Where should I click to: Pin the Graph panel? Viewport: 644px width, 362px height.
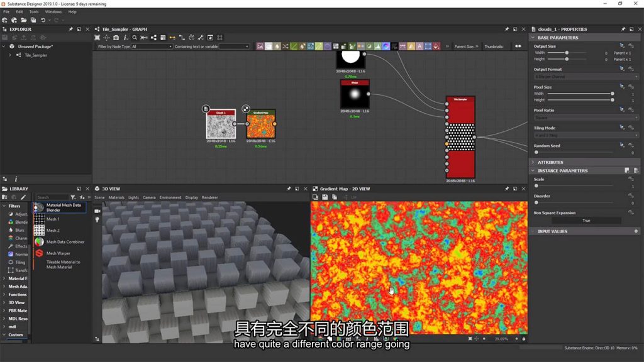506,29
